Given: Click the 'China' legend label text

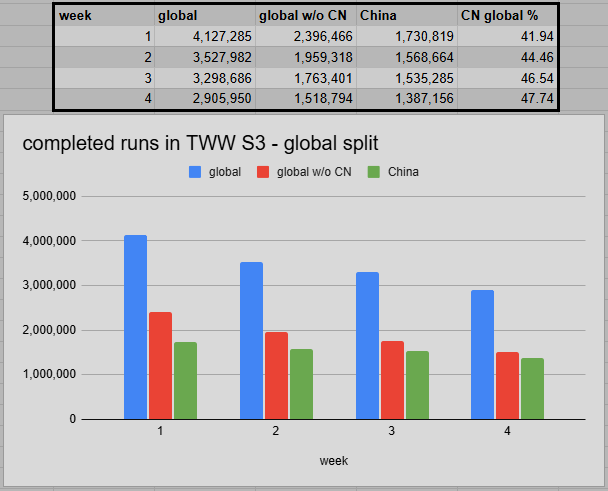Looking at the screenshot, I should (x=403, y=172).
